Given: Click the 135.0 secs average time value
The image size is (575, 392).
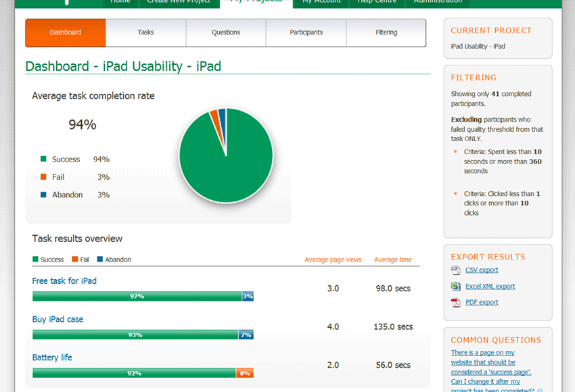Looking at the screenshot, I should tap(393, 326).
